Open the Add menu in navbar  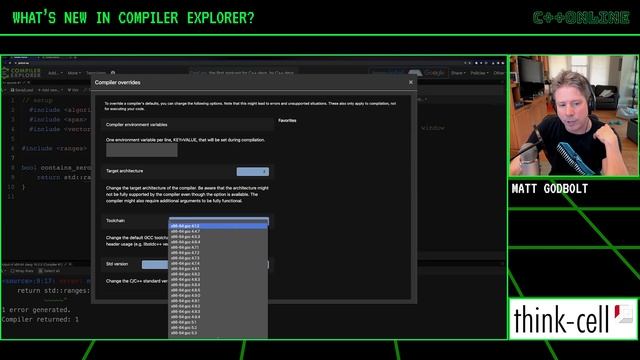[x=55, y=73]
